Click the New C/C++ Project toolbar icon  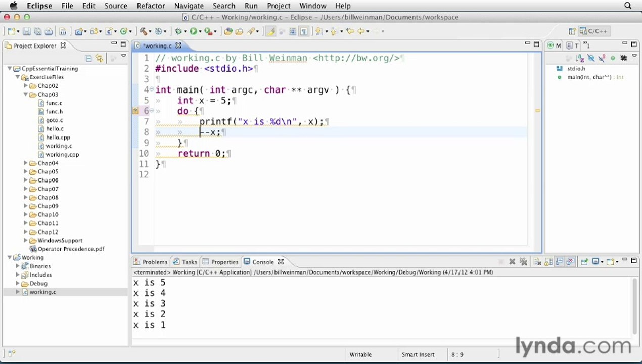pyautogui.click(x=79, y=31)
